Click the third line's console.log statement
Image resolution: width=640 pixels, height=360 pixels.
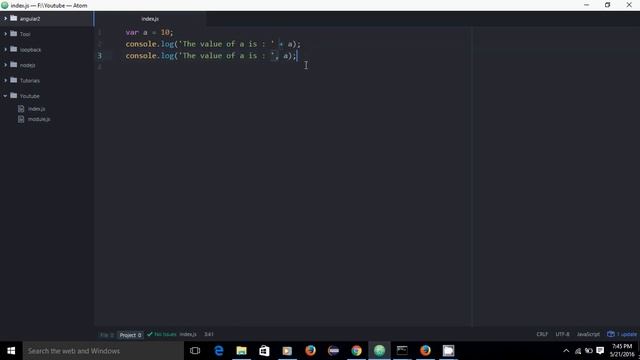pyautogui.click(x=211, y=56)
